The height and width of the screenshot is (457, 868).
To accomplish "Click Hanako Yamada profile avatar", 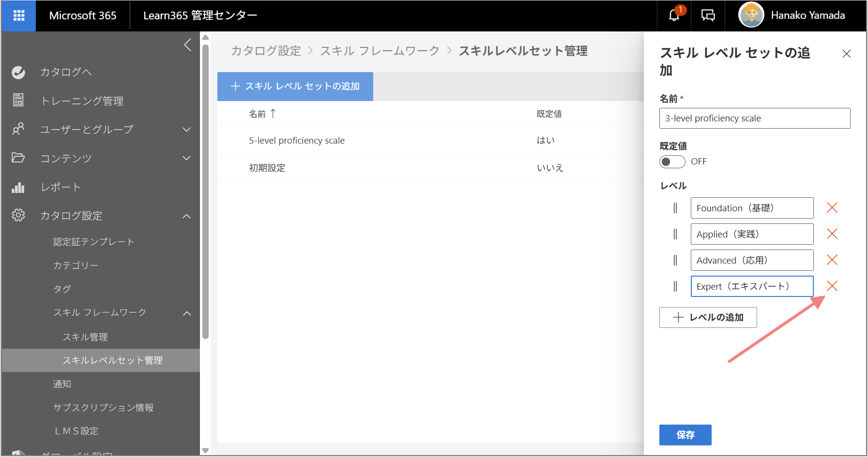I will (x=751, y=15).
